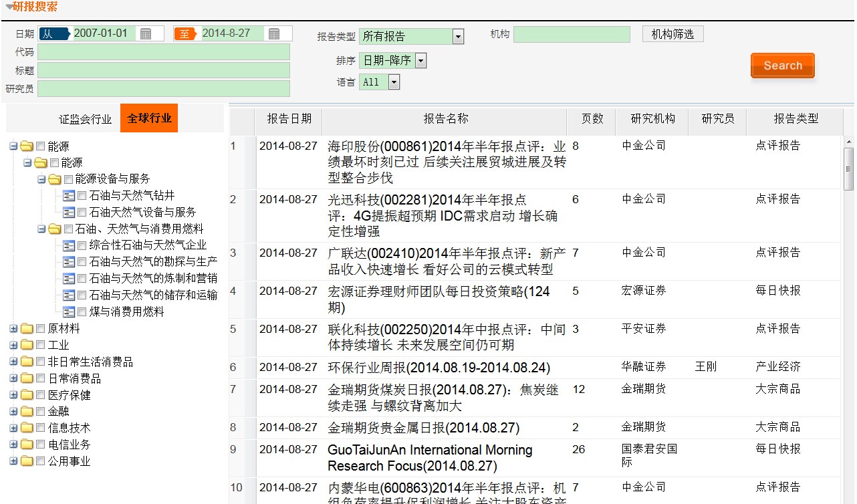Open the 环保行业周报 report
The image size is (857, 504).
coord(439,368)
